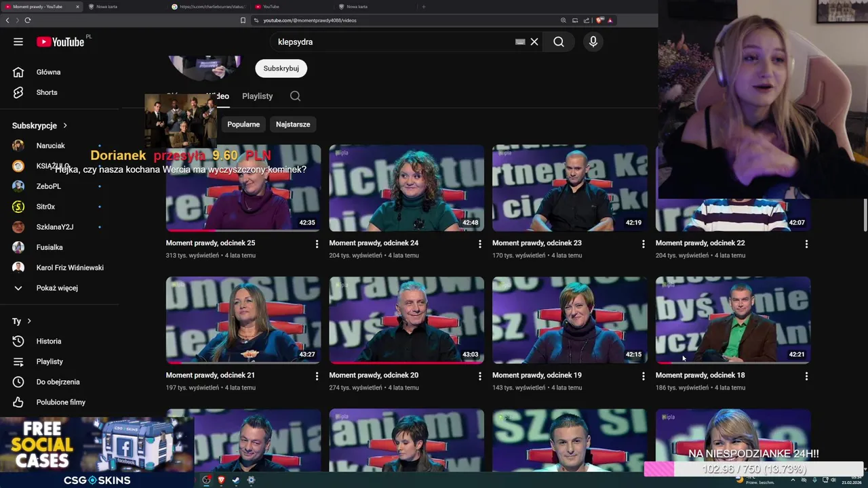Show hidden system tray icons
This screenshot has height=488, width=868.
793,480
